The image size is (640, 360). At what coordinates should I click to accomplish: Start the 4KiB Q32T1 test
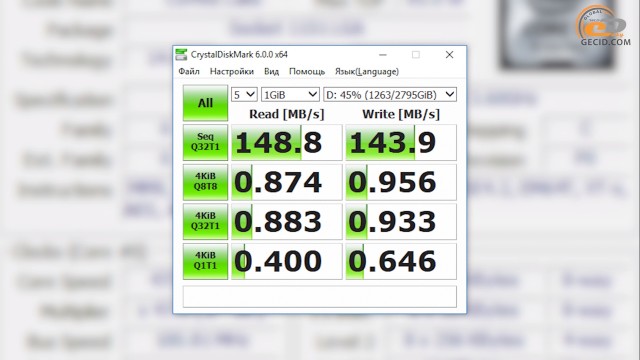tap(205, 222)
